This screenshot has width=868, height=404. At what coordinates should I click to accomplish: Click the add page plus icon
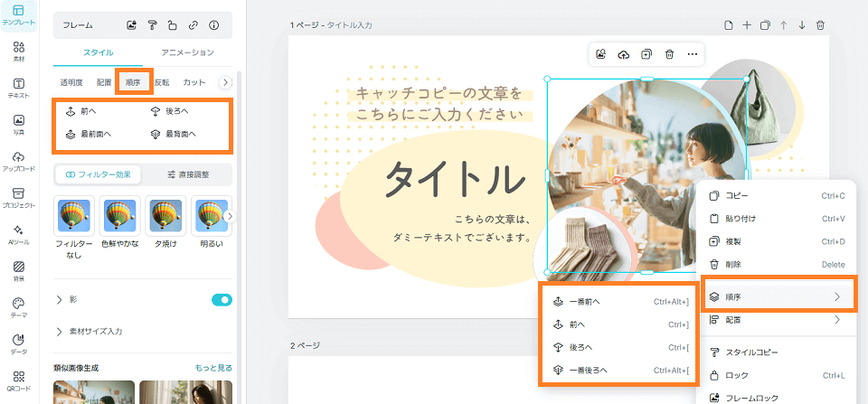(x=747, y=25)
